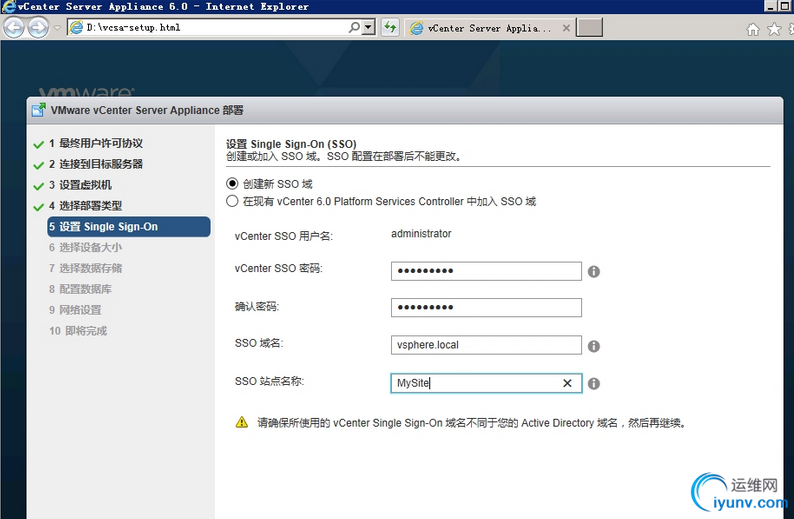Click the refresh/compatibility green arrows button
The image size is (794, 519).
[x=390, y=27]
